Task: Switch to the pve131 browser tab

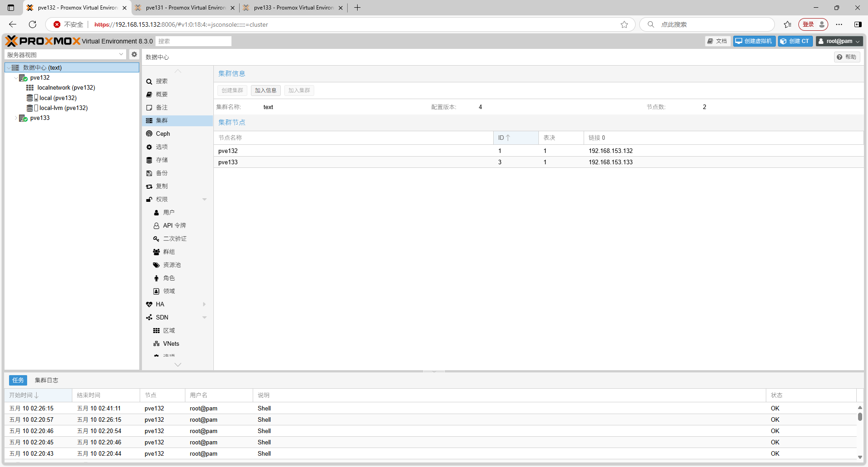Action: point(185,8)
